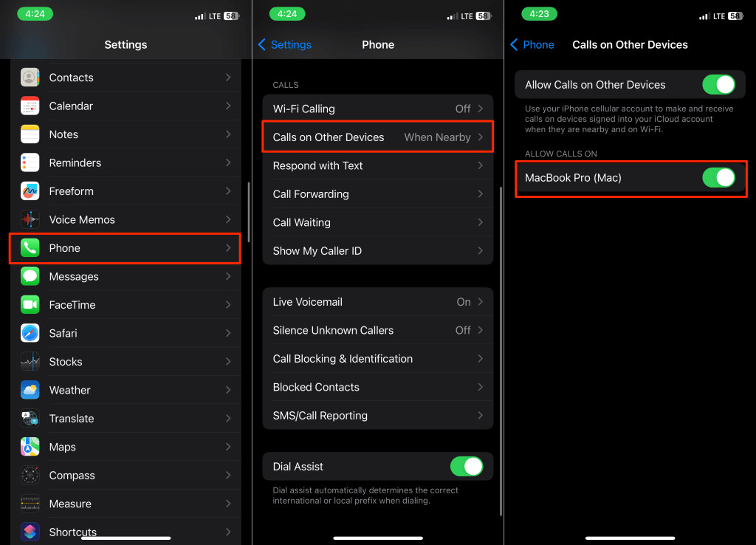
Task: Open the Translate icon
Action: pyautogui.click(x=30, y=419)
